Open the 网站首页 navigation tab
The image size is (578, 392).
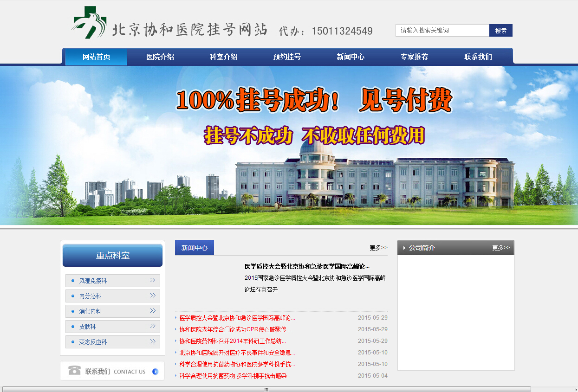point(96,57)
